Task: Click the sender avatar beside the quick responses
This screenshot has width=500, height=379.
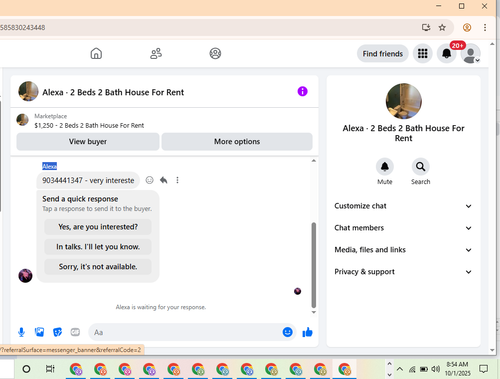Action: pos(25,276)
